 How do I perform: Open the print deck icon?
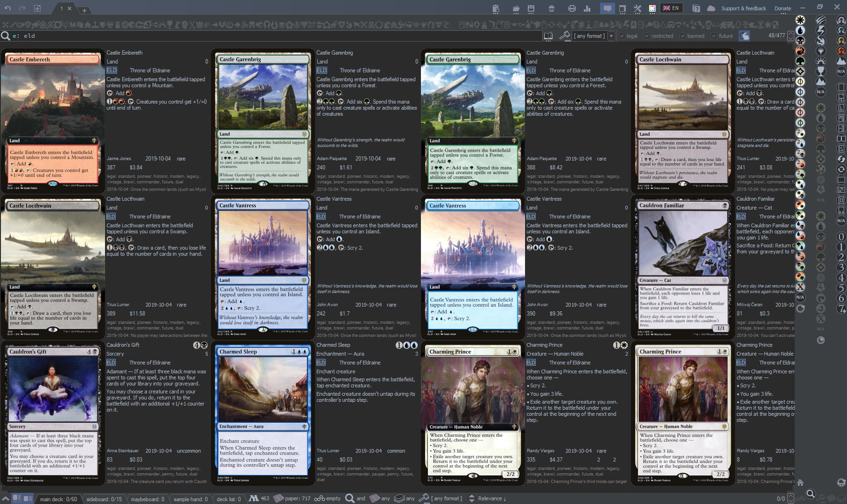[x=572, y=8]
